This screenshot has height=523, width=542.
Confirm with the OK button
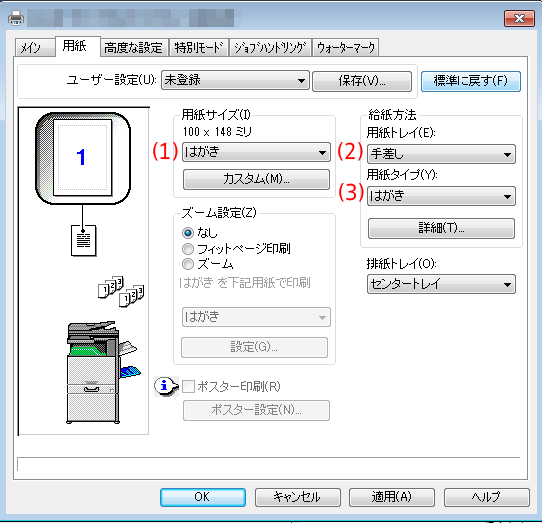(203, 497)
